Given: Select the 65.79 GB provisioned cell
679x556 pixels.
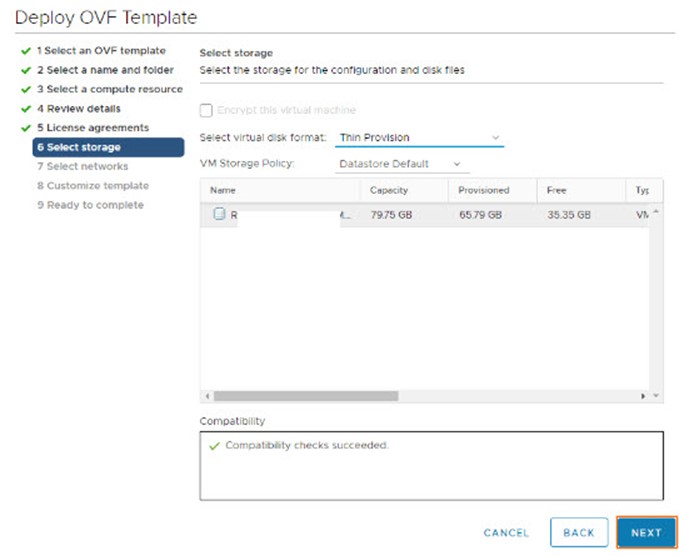Looking at the screenshot, I should click(x=480, y=215).
